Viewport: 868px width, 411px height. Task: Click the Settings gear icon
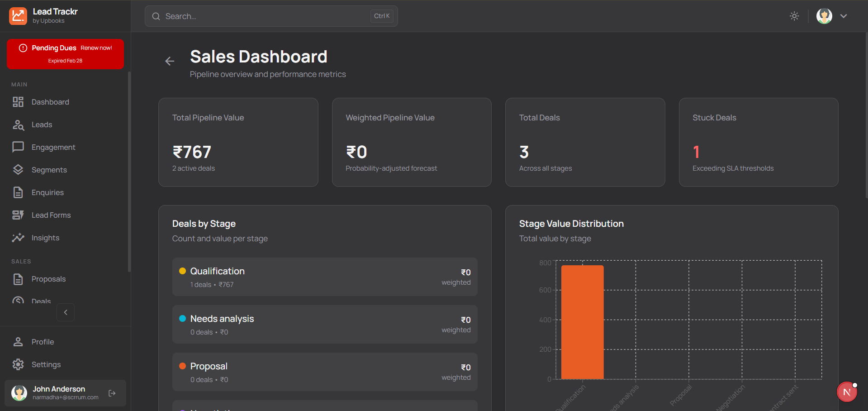18,364
